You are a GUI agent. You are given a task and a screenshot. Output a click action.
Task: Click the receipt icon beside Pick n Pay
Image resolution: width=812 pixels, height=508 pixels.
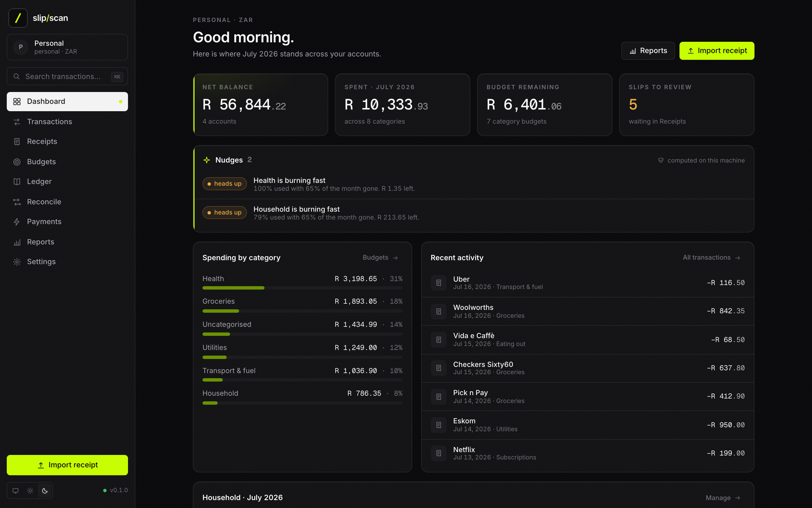[x=438, y=397]
